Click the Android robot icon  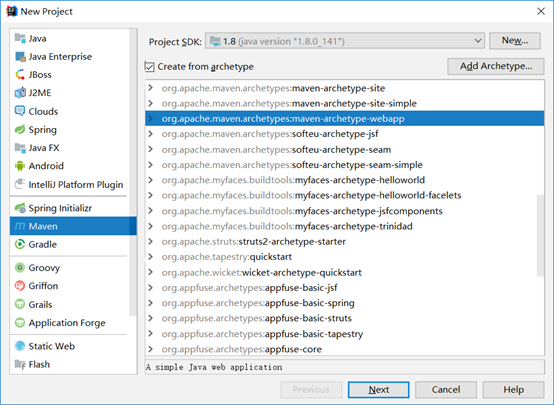pos(20,166)
